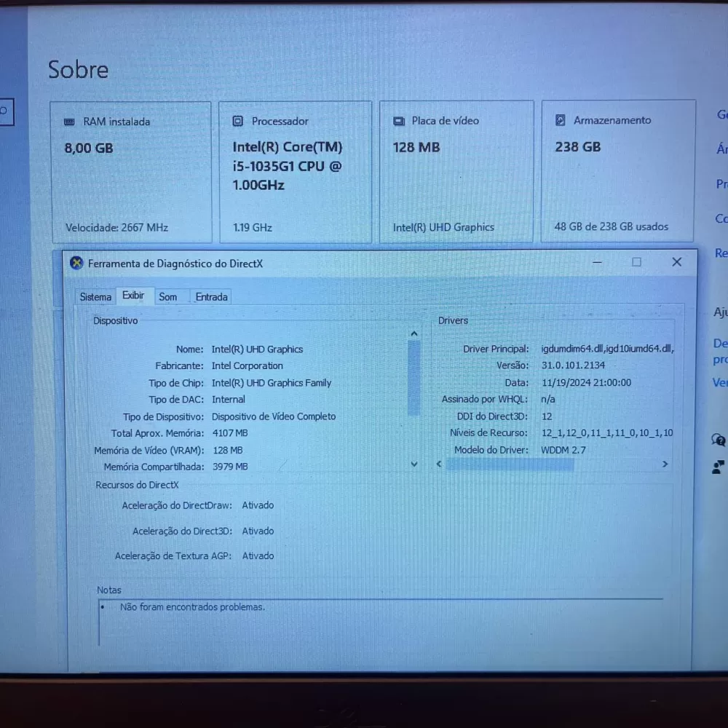Click the Dispositivo vertical scrollbar thumb
728x728 pixels.
(414, 377)
